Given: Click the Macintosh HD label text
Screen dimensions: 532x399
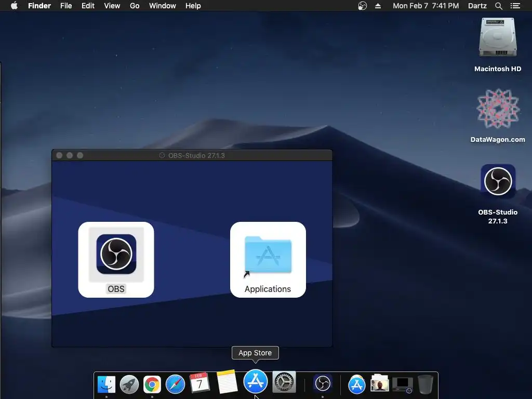Looking at the screenshot, I should tap(498, 69).
